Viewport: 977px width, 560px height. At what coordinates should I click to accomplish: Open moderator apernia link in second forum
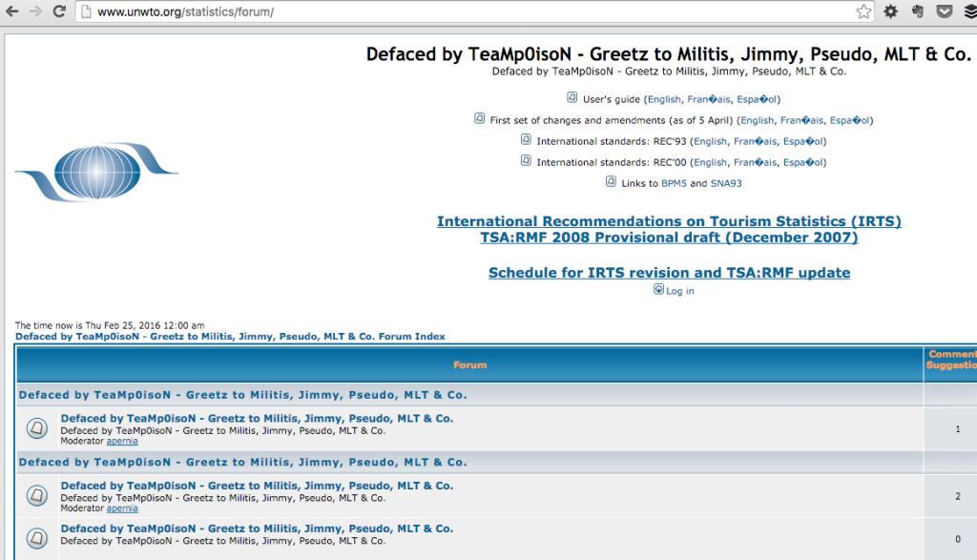click(122, 508)
